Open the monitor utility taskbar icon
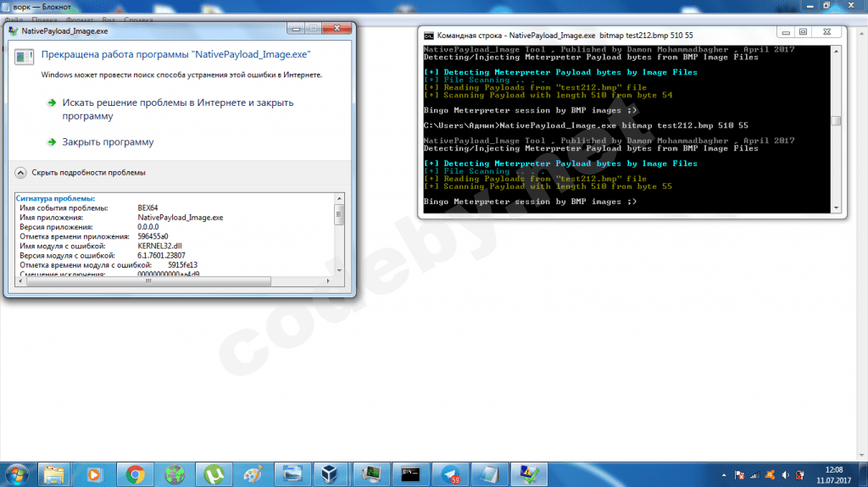 tap(371, 475)
